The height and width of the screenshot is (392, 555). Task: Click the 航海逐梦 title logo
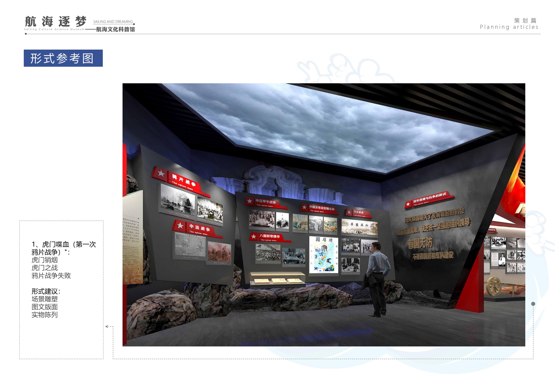(56, 22)
